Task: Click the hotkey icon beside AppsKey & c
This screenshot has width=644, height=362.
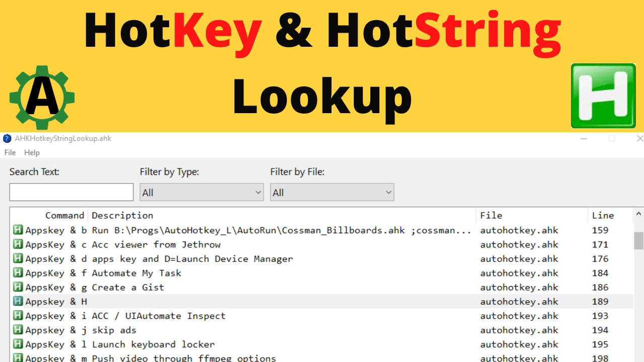Action: click(x=18, y=244)
